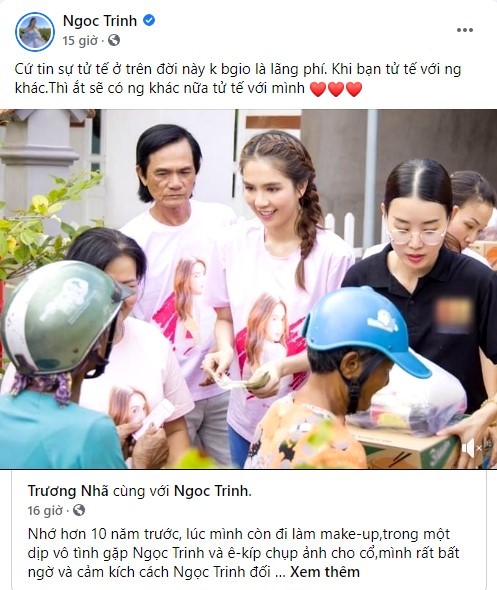The image size is (497, 590).
Task: Open the three-dot post options menu
Action: pyautogui.click(x=465, y=30)
